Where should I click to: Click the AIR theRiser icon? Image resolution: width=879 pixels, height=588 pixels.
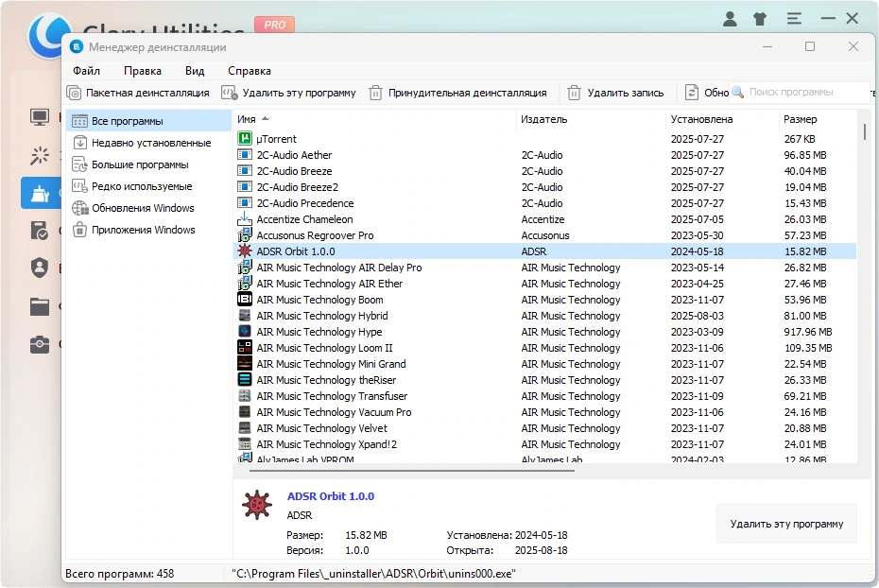pyautogui.click(x=245, y=379)
